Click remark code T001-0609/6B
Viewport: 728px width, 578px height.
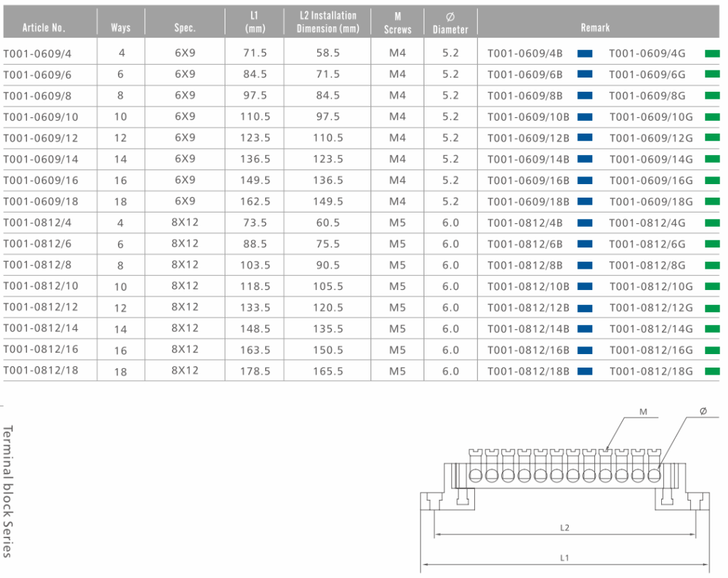[525, 75]
